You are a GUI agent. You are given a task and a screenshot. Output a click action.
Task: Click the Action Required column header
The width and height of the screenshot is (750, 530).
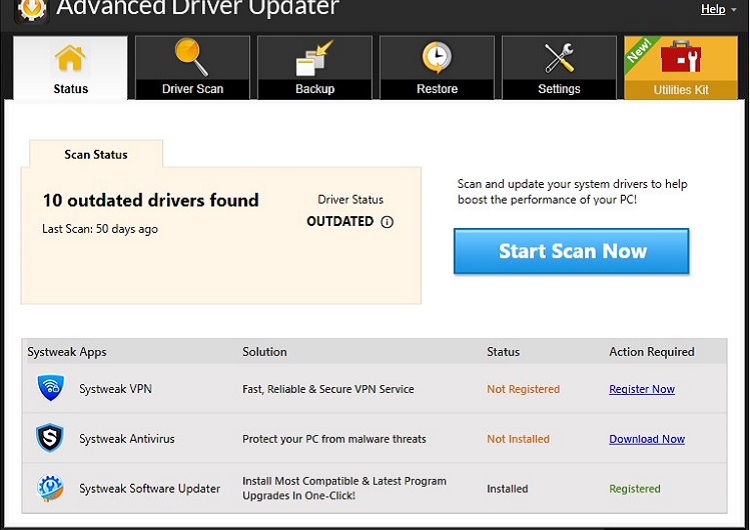tap(651, 351)
